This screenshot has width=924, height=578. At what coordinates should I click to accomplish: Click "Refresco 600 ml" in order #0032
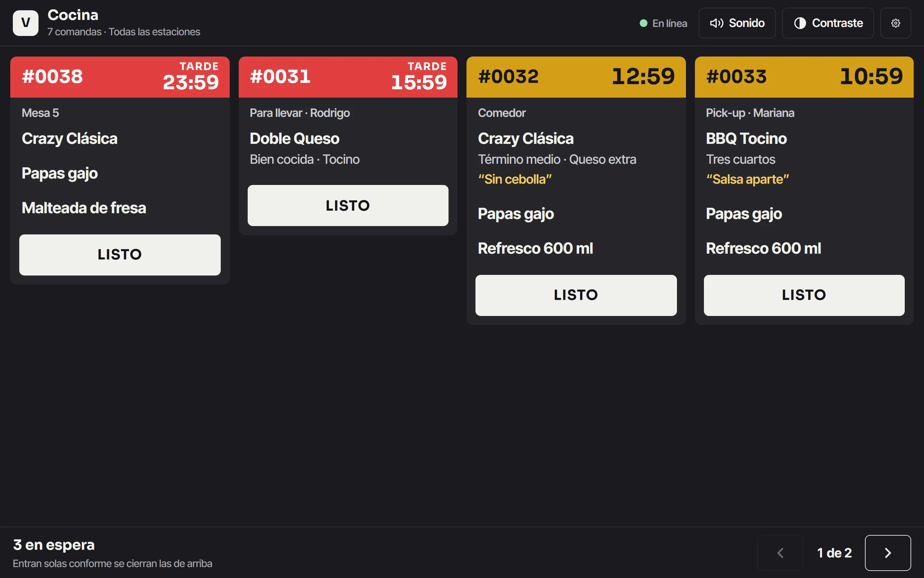pyautogui.click(x=535, y=249)
